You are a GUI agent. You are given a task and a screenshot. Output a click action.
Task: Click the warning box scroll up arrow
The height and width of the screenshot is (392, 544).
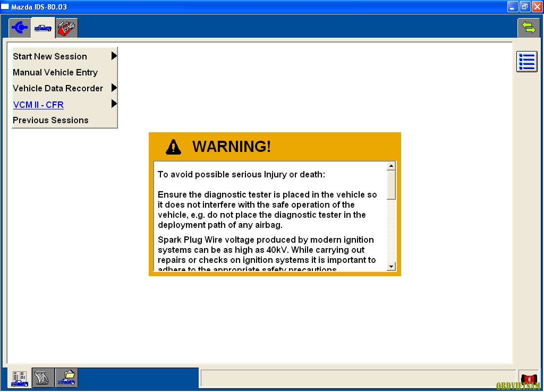pyautogui.click(x=391, y=166)
